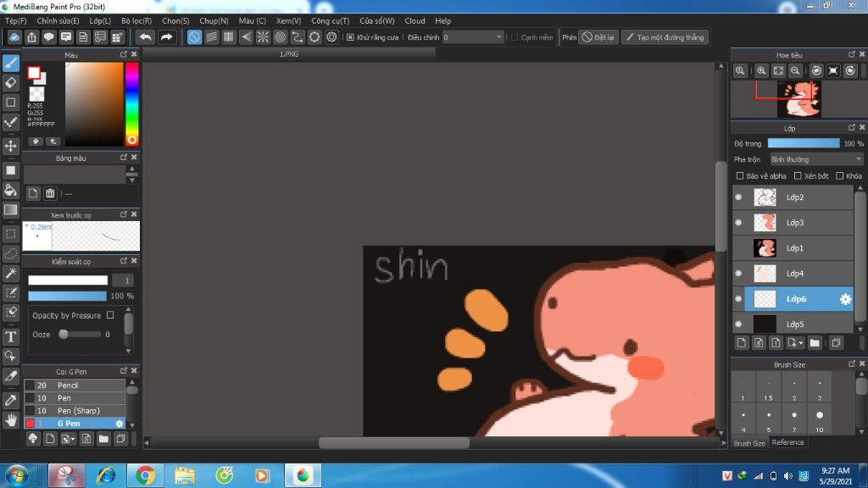Enable the Xén bớt checkbox
Image resolution: width=868 pixels, height=488 pixels.
[x=798, y=176]
